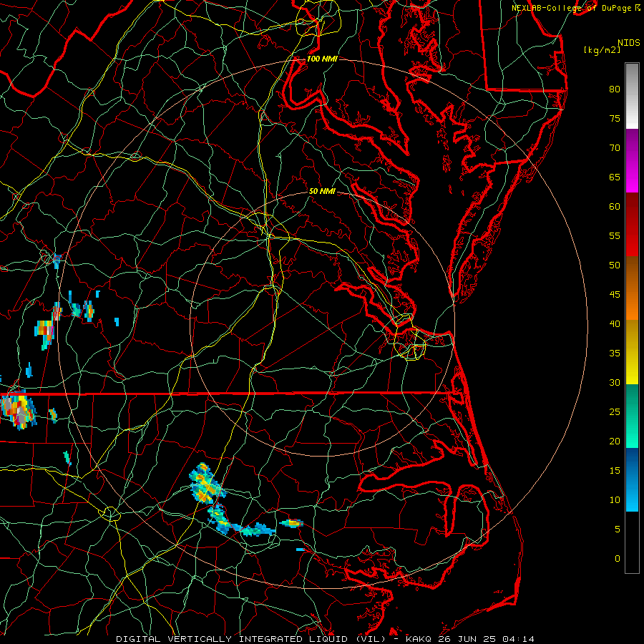644x644 pixels.
Task: Click the 15 value on the VIL scale
Action: 615,470
